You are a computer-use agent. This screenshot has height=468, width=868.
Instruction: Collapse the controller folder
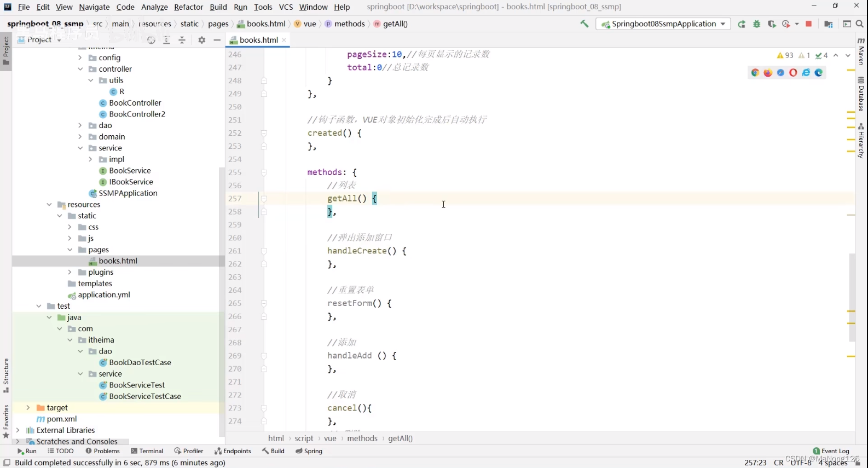80,69
